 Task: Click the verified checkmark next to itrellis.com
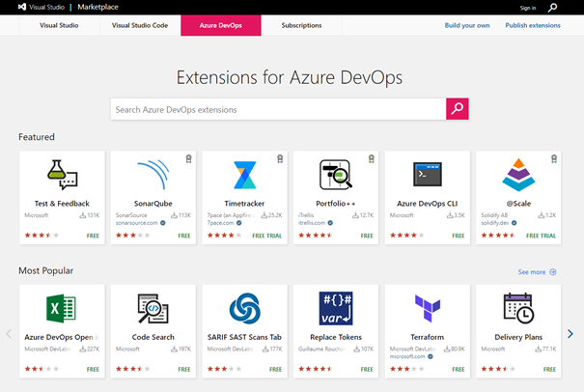point(330,223)
